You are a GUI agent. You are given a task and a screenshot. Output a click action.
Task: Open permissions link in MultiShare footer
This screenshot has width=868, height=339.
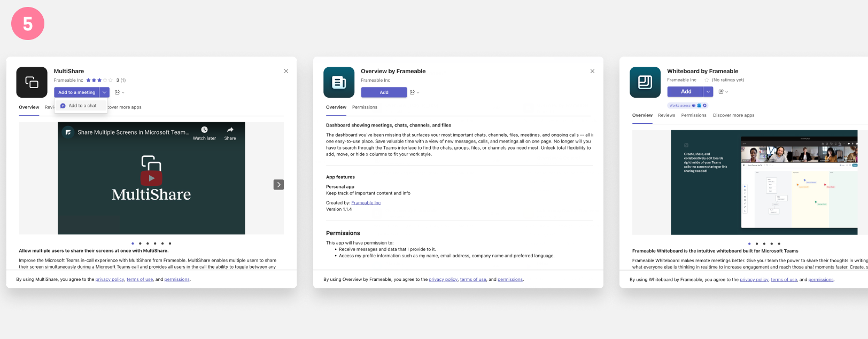(x=177, y=280)
